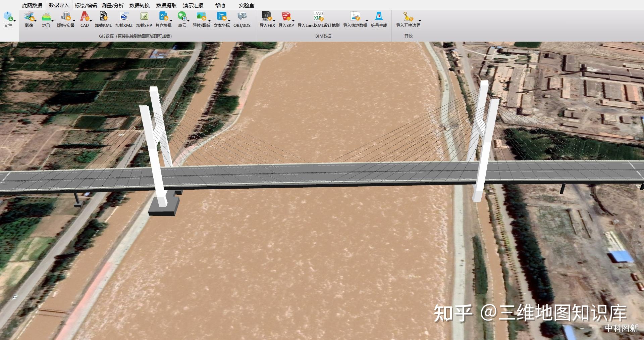
Task: Click the 加载KMZ icon
Action: pyautogui.click(x=124, y=16)
